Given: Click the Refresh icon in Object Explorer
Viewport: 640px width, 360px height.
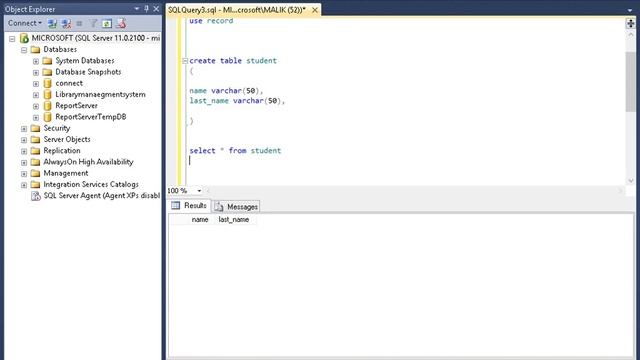Looking at the screenshot, I should 107,24.
